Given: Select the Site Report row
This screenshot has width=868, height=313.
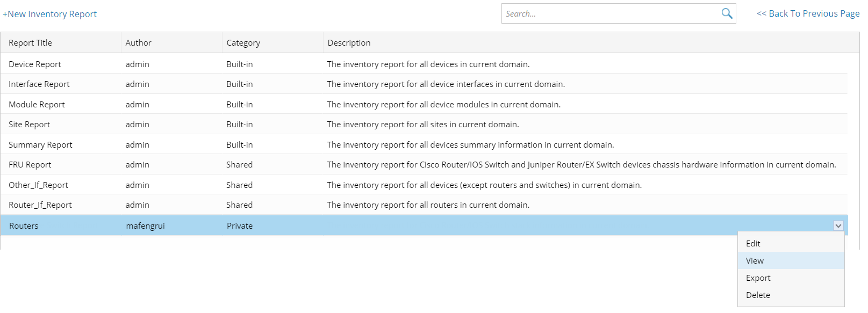Looking at the screenshot, I should pos(424,124).
